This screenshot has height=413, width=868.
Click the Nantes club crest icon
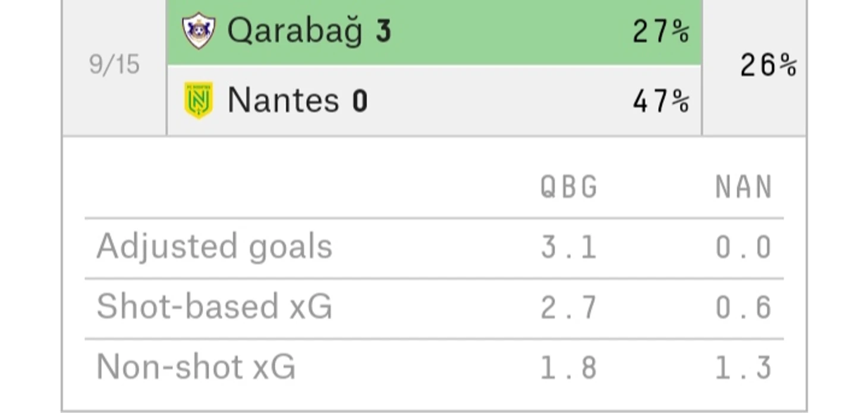(x=199, y=100)
